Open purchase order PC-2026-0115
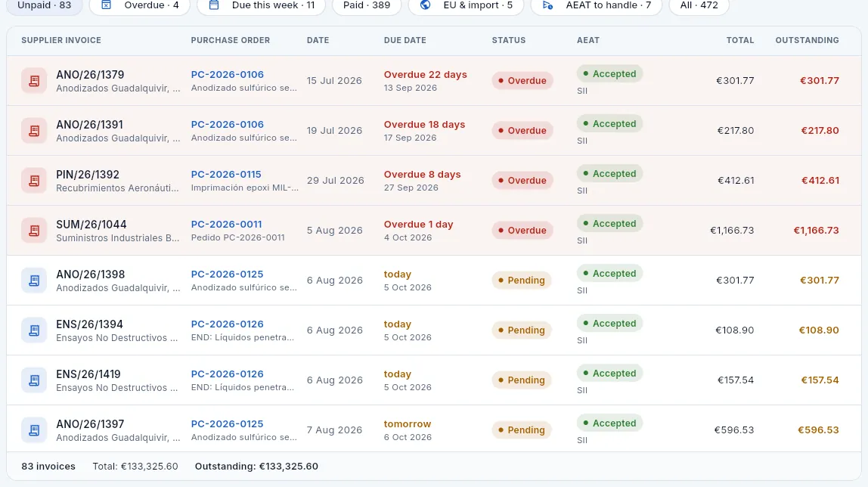 [226, 175]
